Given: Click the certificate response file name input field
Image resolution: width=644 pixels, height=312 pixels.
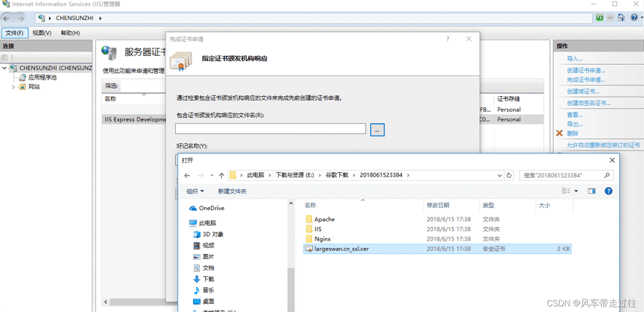Looking at the screenshot, I should [271, 129].
